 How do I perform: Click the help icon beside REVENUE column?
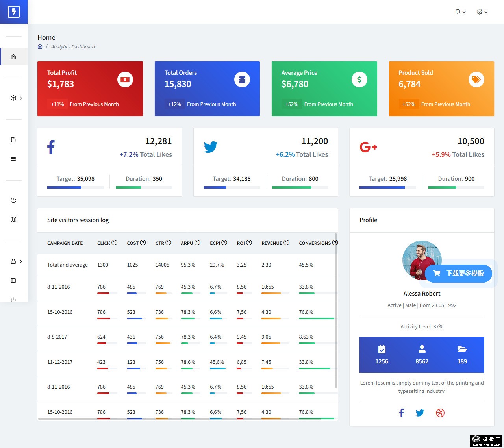tap(287, 243)
